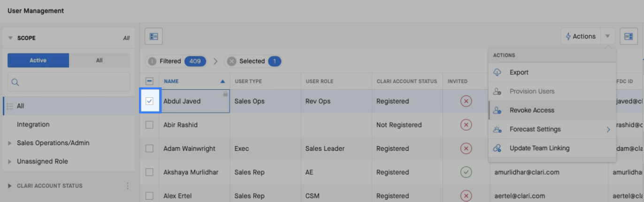Check the Abir Rashid row checkbox
The height and width of the screenshot is (202, 644).
(x=150, y=125)
